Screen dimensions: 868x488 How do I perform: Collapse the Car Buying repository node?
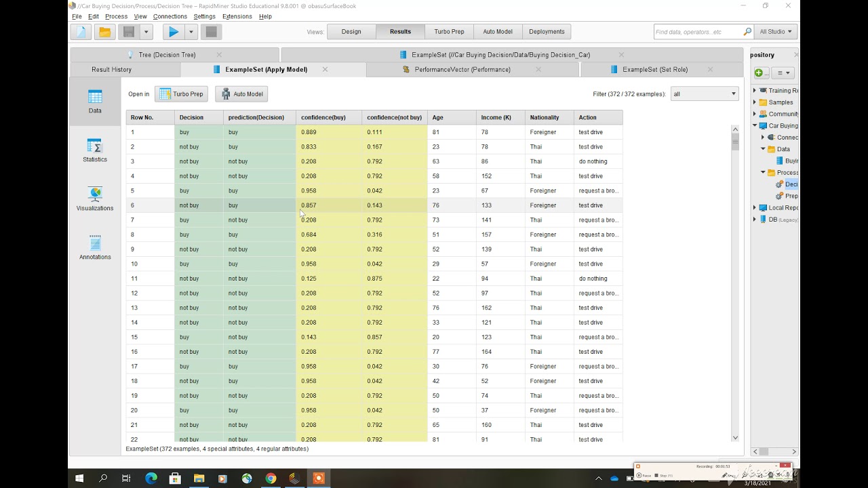point(755,125)
